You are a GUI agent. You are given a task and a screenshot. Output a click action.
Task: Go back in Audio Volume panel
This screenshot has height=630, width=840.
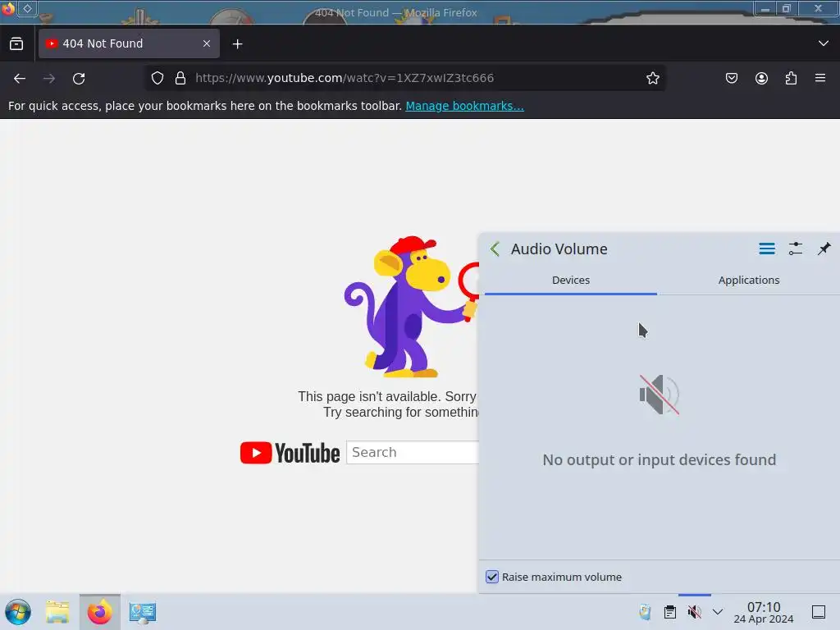coord(495,249)
